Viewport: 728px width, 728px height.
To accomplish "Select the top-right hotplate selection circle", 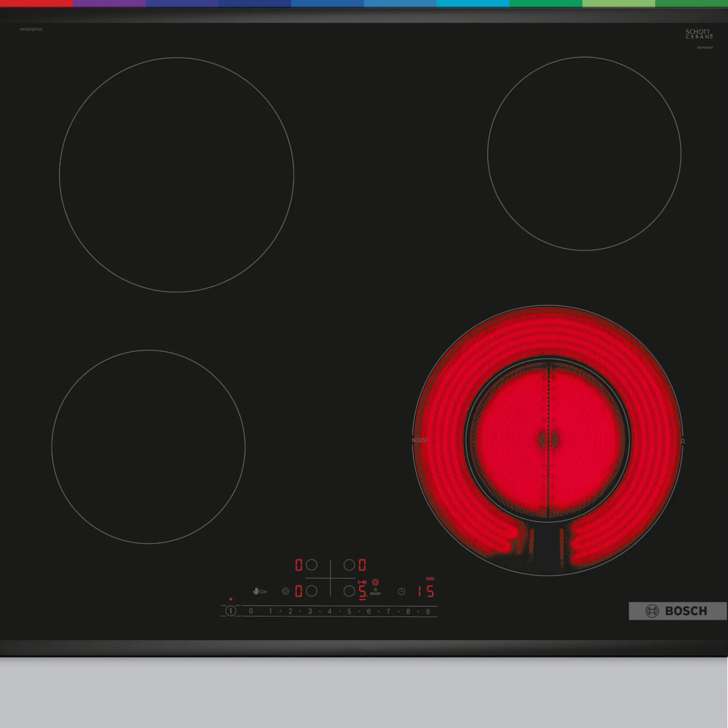I will point(349,565).
